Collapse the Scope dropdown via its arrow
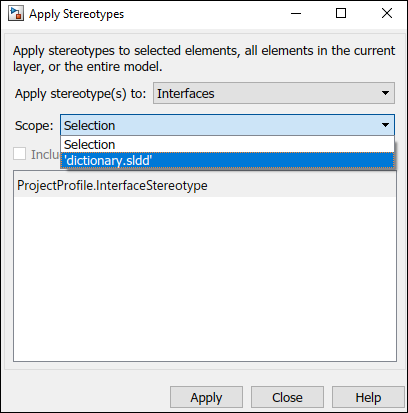Screen dimensions: 408x413 (x=385, y=125)
